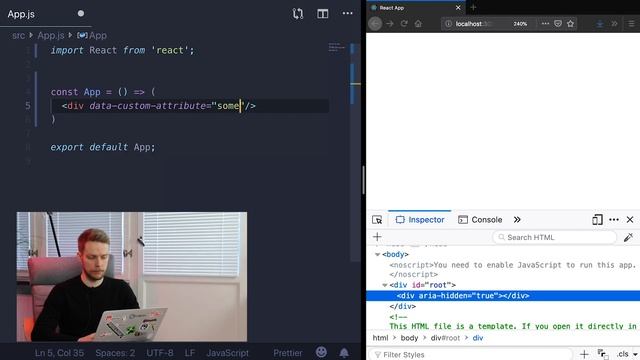Click the webcam video overlay

[132, 276]
